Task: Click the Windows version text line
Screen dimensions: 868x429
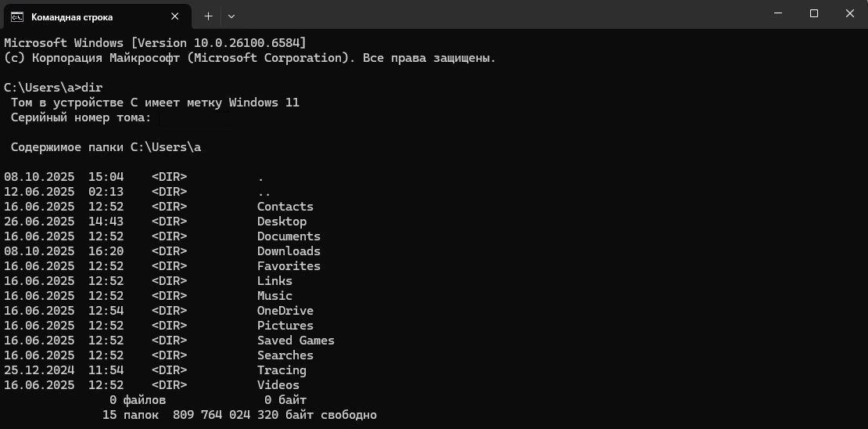Action: click(x=155, y=42)
